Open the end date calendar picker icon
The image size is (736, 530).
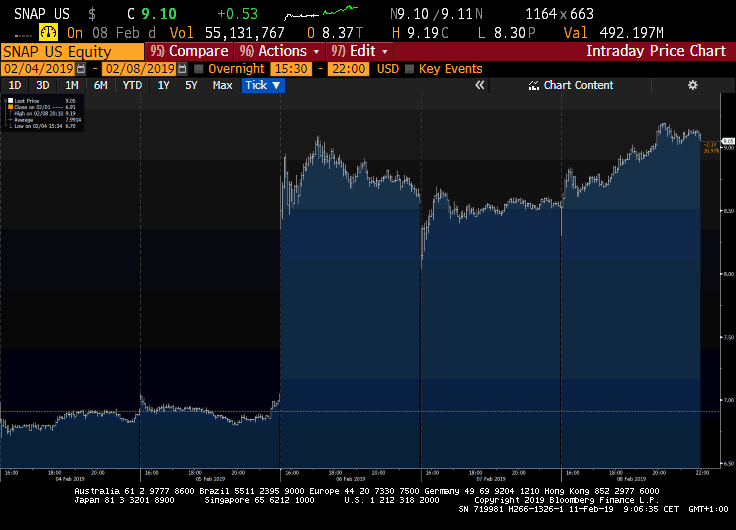[182, 69]
